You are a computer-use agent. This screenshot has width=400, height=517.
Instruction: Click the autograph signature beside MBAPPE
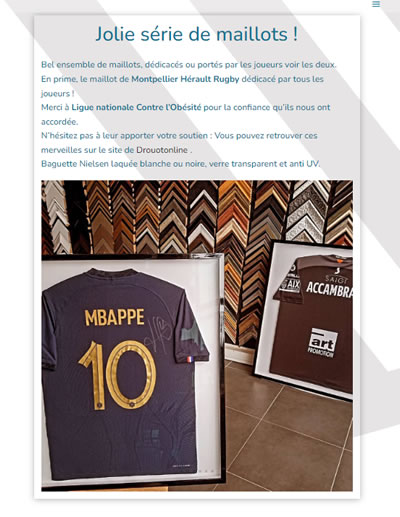pyautogui.click(x=159, y=331)
